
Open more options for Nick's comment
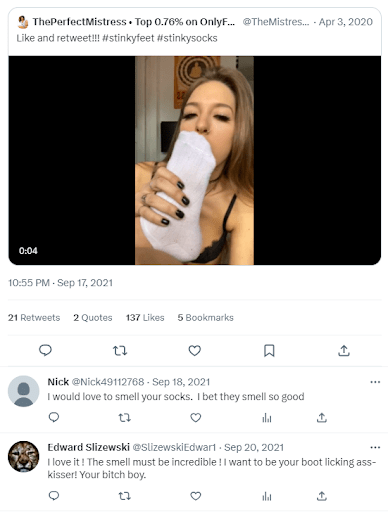point(375,382)
